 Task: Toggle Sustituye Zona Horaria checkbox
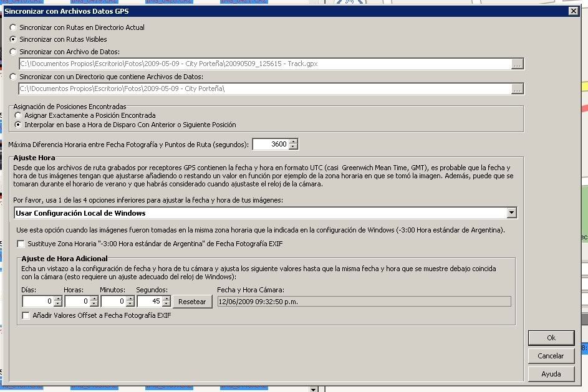pyautogui.click(x=21, y=244)
